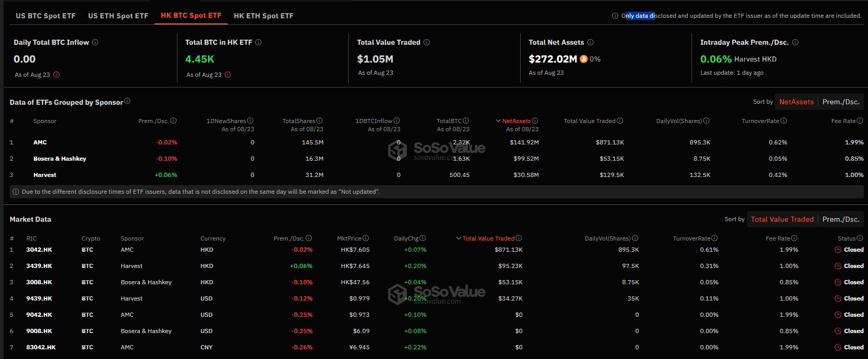Open the 83042.HK ticker

coord(41,347)
